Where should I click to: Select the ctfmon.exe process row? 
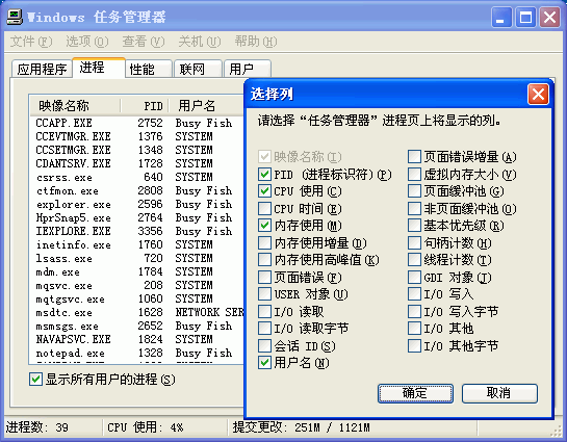click(137, 191)
